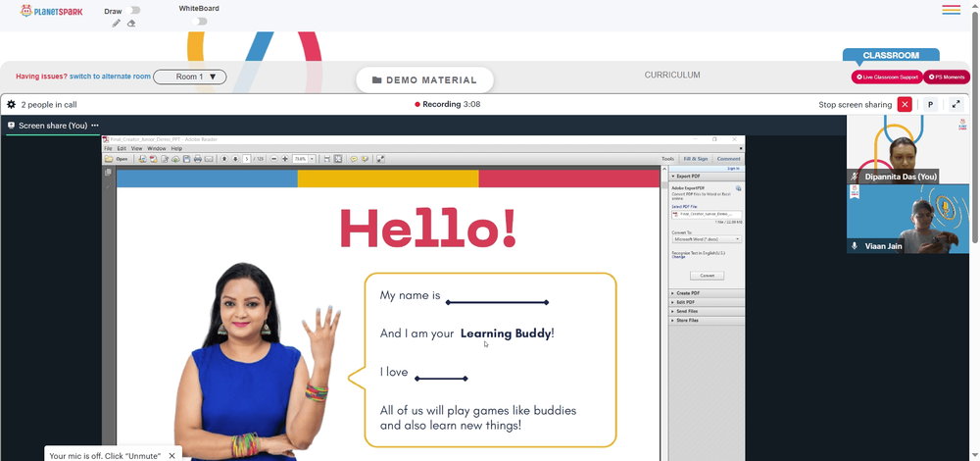This screenshot has height=461, width=980.
Task: Open the Edit menu in Adobe Reader
Action: point(122,148)
